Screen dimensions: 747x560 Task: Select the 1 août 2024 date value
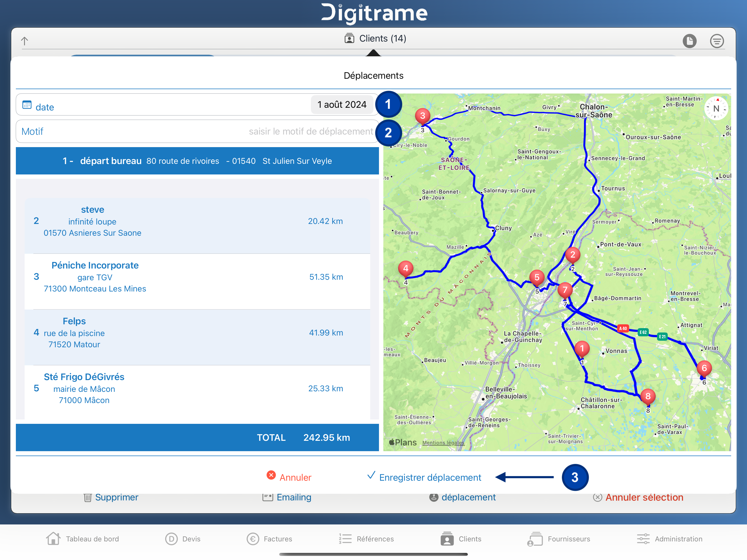(342, 104)
